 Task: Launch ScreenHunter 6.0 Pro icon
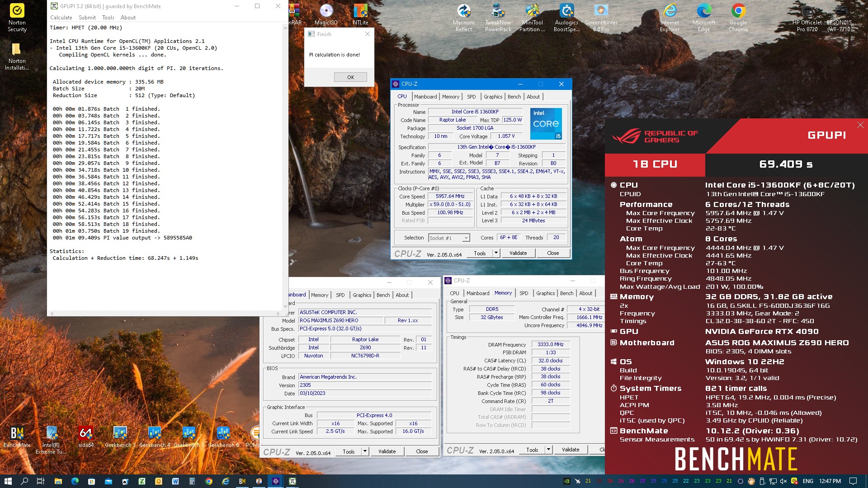point(601,18)
